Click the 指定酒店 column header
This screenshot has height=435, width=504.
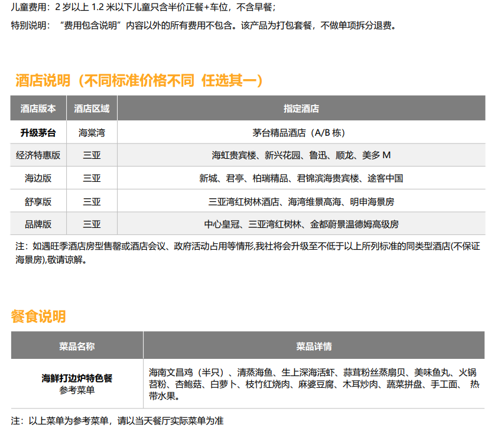tap(301, 109)
